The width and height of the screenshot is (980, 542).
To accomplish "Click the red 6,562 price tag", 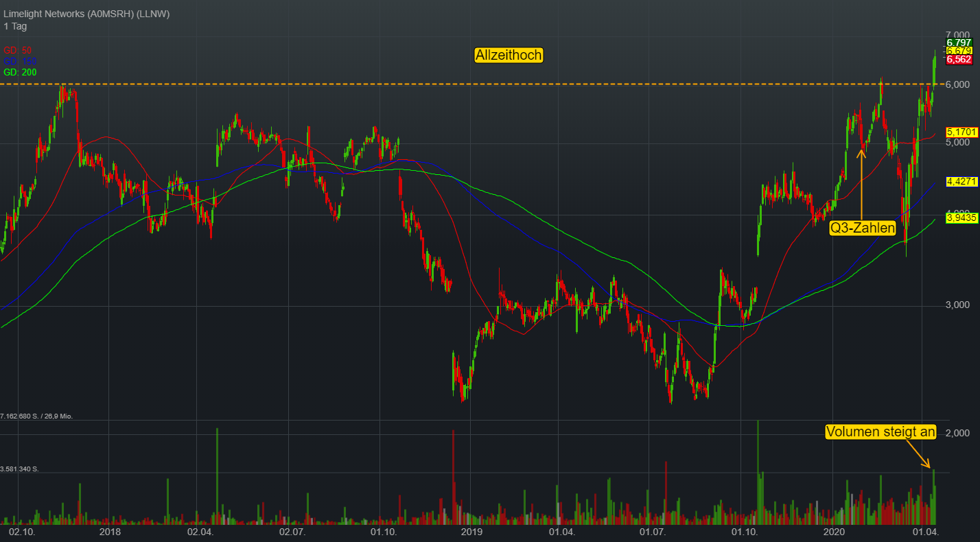I will [x=959, y=60].
